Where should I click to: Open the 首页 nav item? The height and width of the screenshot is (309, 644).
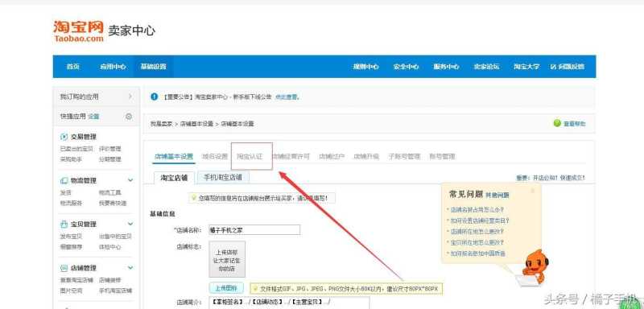72,67
